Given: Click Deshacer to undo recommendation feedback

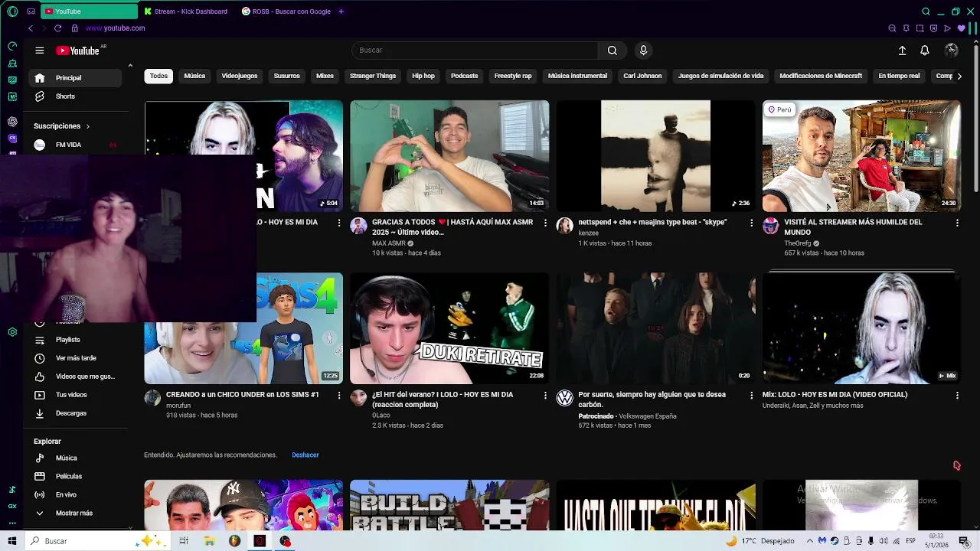Looking at the screenshot, I should tap(305, 455).
